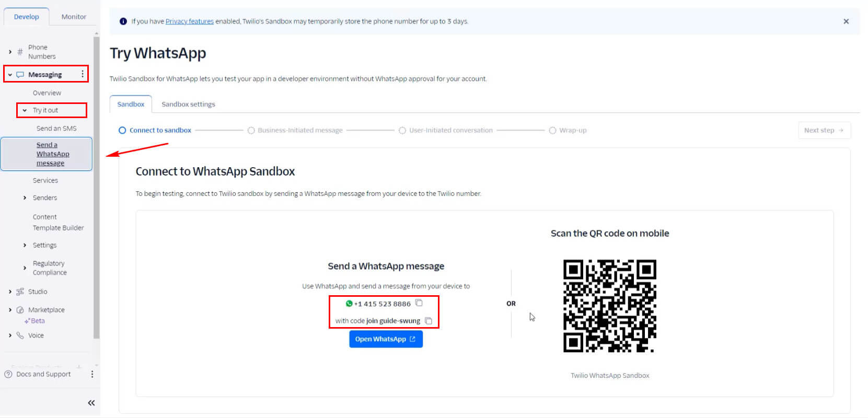Image resolution: width=868 pixels, height=418 pixels.
Task: Switch to the Monitor tab
Action: 74,17
